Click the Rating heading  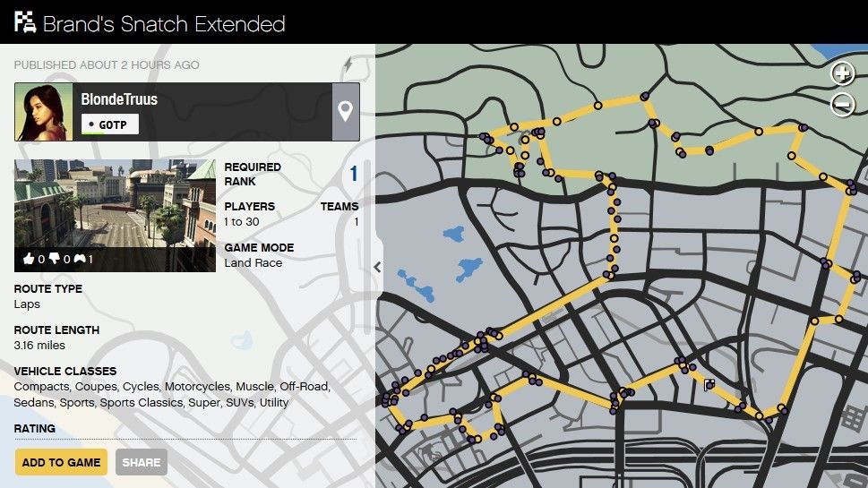tap(34, 428)
